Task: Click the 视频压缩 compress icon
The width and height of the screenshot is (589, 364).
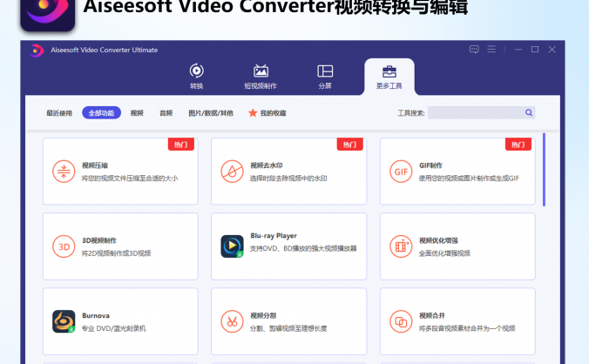Action: click(64, 172)
